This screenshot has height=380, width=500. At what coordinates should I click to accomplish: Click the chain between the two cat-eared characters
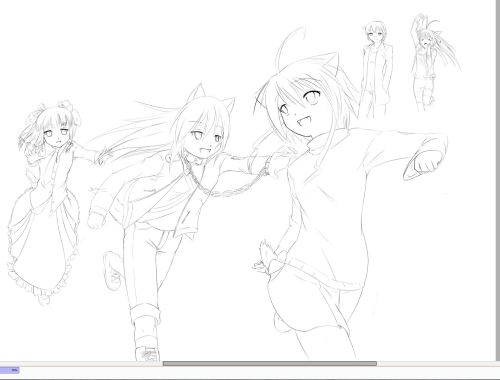227,188
